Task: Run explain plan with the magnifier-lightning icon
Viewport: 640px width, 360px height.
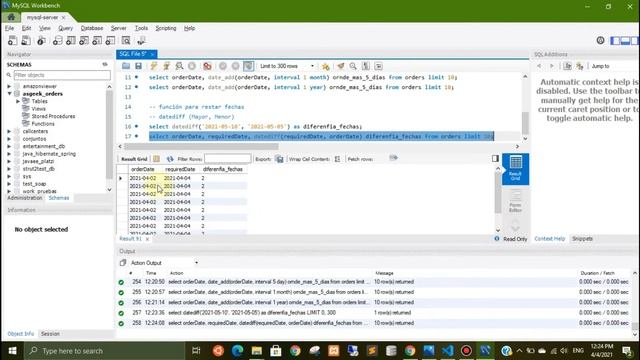Action: [179, 66]
